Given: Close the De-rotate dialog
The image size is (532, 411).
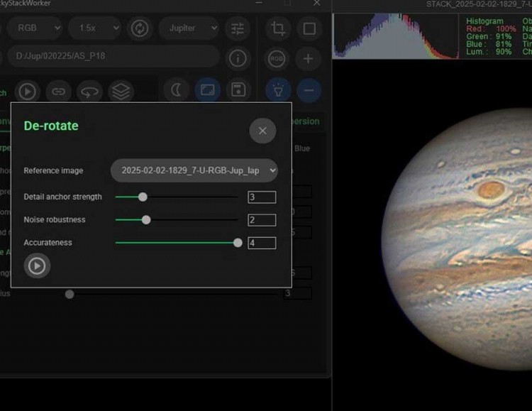Looking at the screenshot, I should (262, 131).
